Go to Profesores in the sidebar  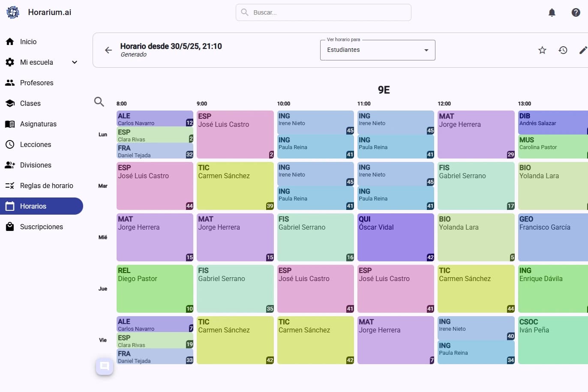(x=37, y=83)
